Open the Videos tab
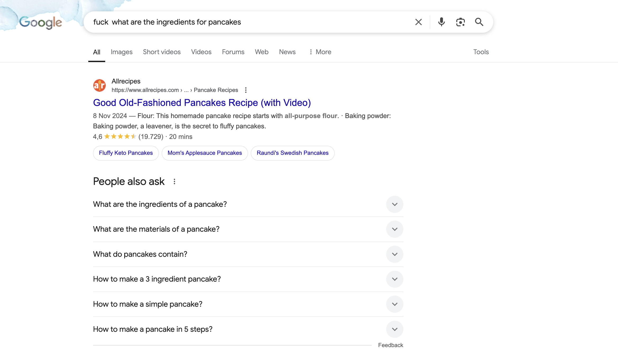The width and height of the screenshot is (618, 364). [x=201, y=52]
